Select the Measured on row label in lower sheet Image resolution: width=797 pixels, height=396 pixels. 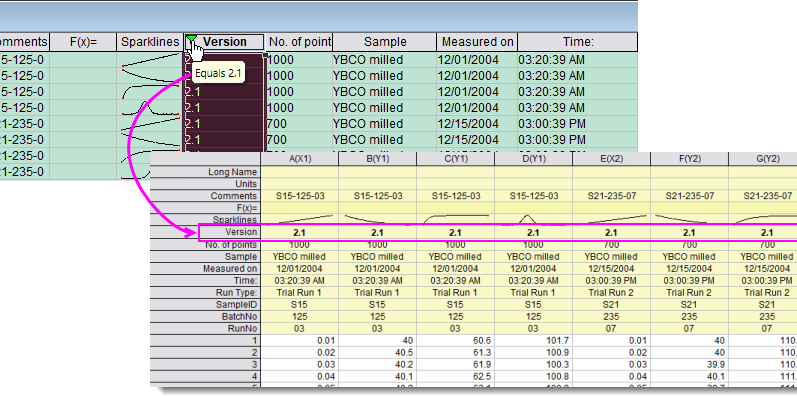[x=205, y=268]
